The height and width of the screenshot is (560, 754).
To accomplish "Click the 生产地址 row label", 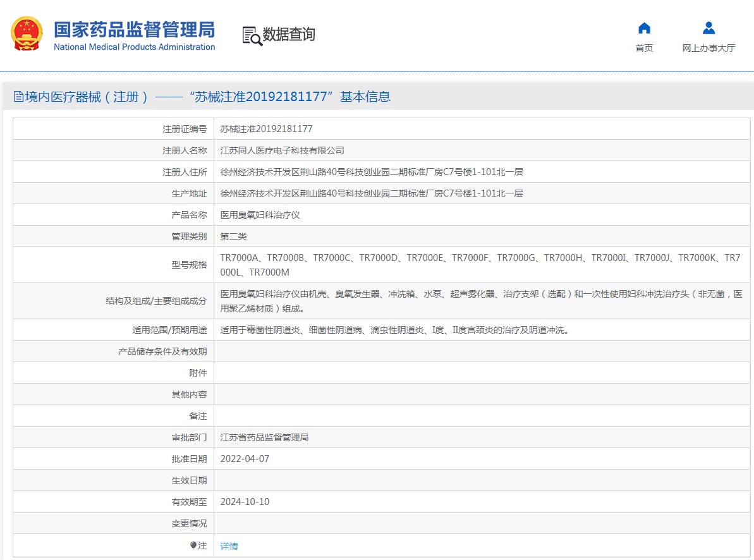I will [189, 193].
